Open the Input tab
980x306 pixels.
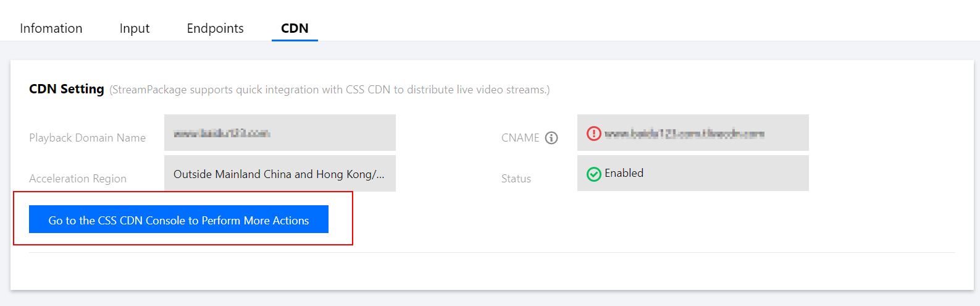[x=135, y=28]
